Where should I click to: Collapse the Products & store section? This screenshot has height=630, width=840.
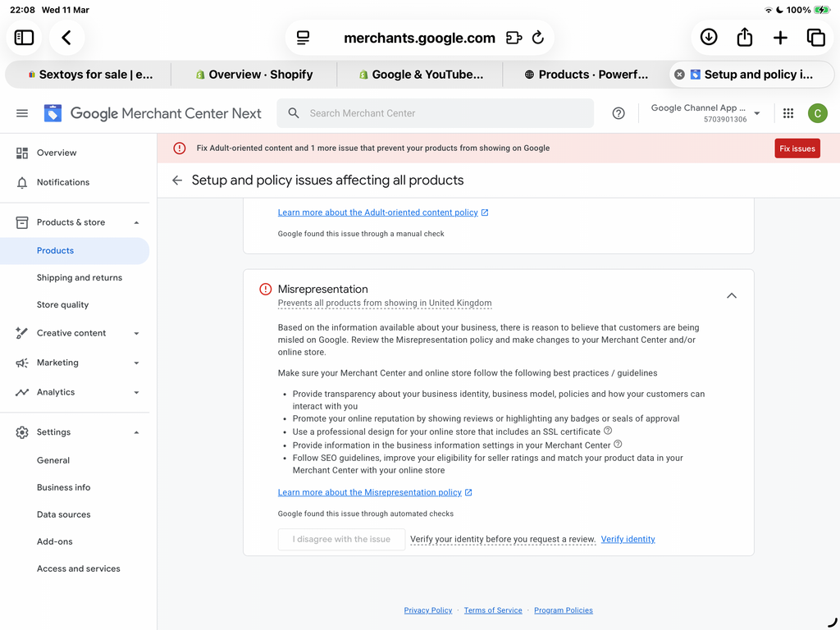(x=136, y=222)
